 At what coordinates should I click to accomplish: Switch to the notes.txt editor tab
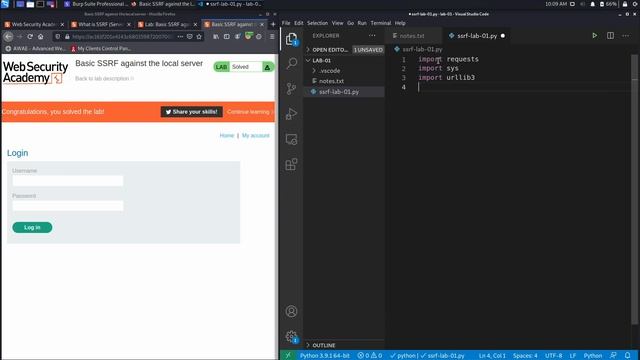click(x=414, y=36)
